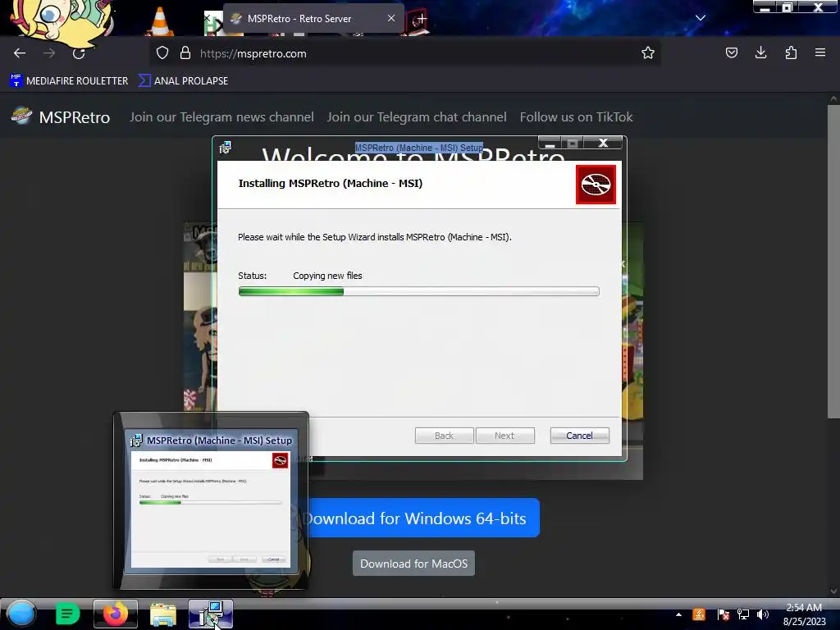Open the Action Center flag tray icon

point(723,614)
